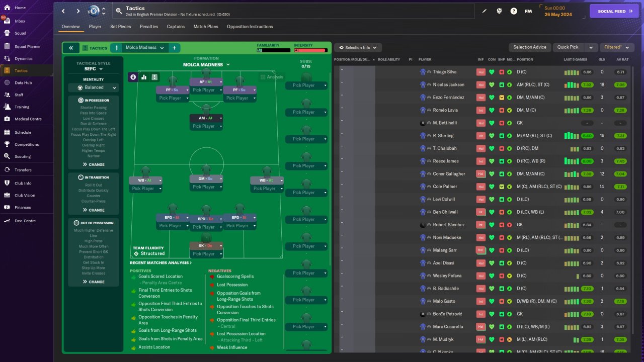Toggle the Analysis overlay on pitch
Image resolution: width=644 pixels, height=362 pixels.
[272, 77]
